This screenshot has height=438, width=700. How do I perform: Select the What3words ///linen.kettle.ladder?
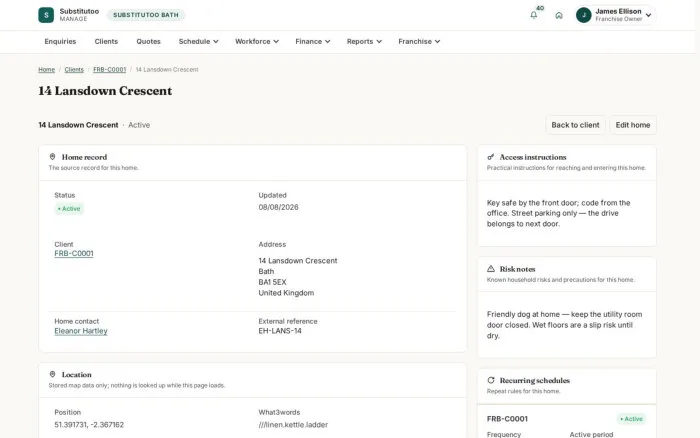[293, 425]
